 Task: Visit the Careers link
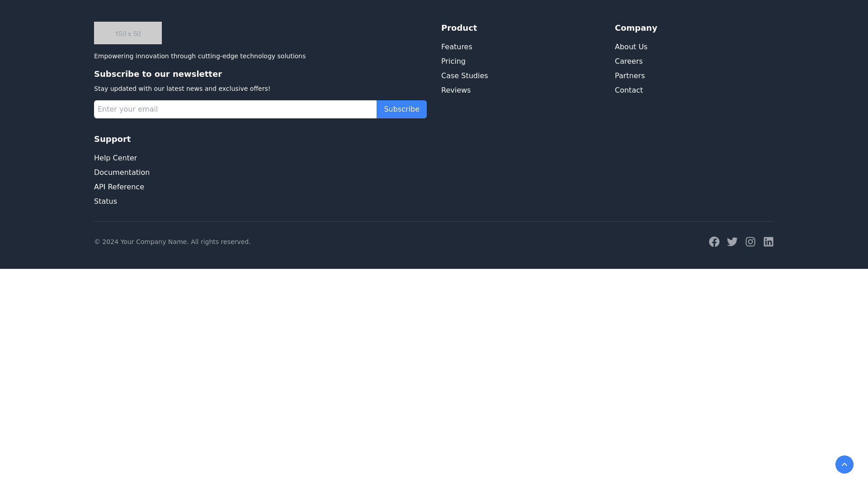[x=628, y=61]
